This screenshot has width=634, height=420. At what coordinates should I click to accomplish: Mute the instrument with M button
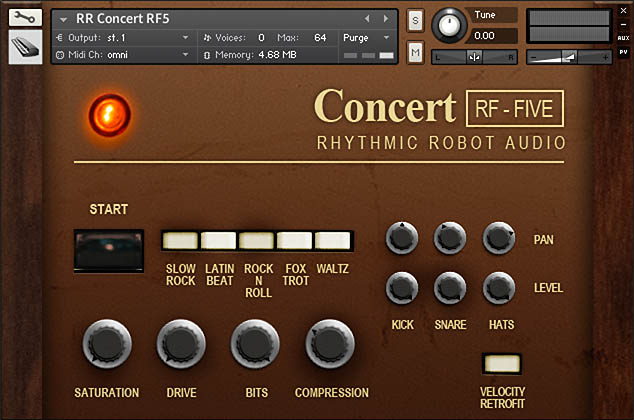[415, 52]
